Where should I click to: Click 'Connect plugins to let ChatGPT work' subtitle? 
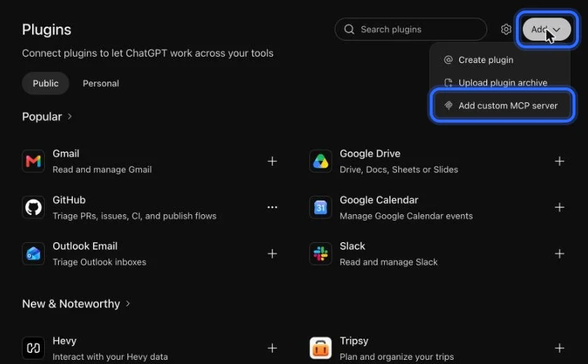148,53
